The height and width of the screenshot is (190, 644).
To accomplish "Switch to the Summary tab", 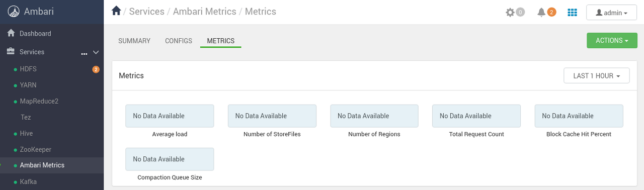I will click(134, 41).
